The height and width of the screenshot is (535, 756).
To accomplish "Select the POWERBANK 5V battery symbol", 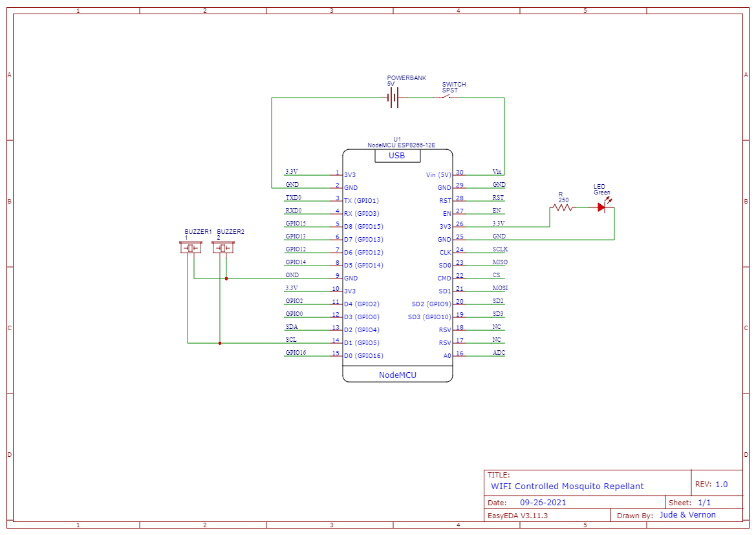I will (393, 98).
